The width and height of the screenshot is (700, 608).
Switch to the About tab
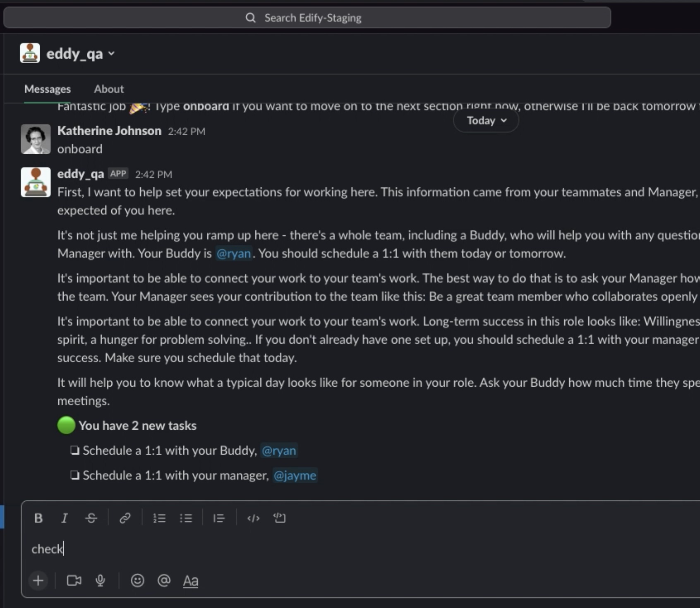pos(109,89)
